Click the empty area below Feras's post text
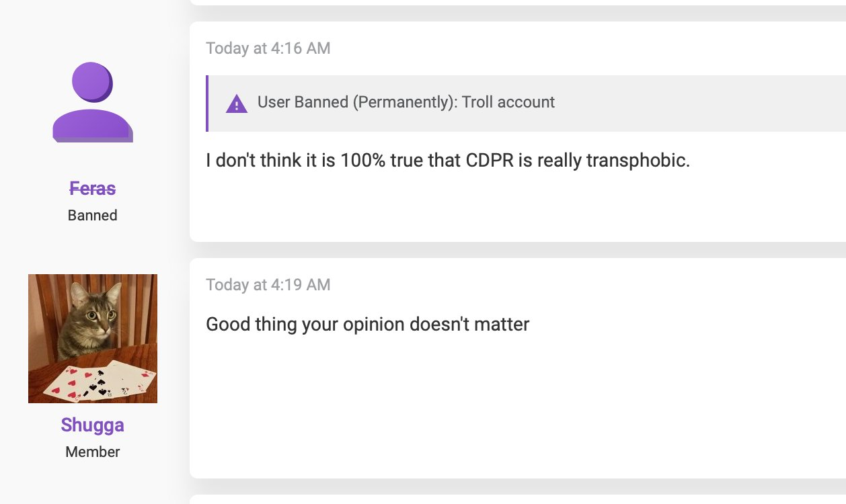This screenshot has height=504, width=846. point(471,208)
